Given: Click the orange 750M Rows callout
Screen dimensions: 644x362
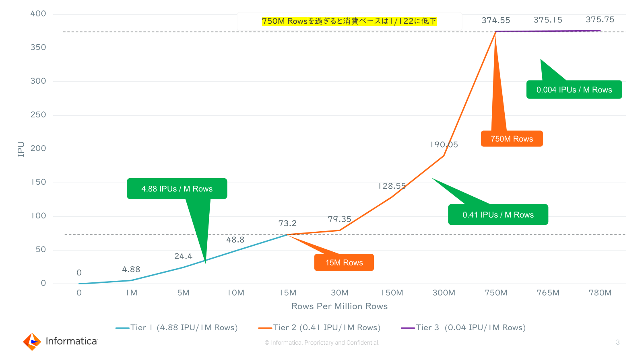Looking at the screenshot, I should (512, 139).
